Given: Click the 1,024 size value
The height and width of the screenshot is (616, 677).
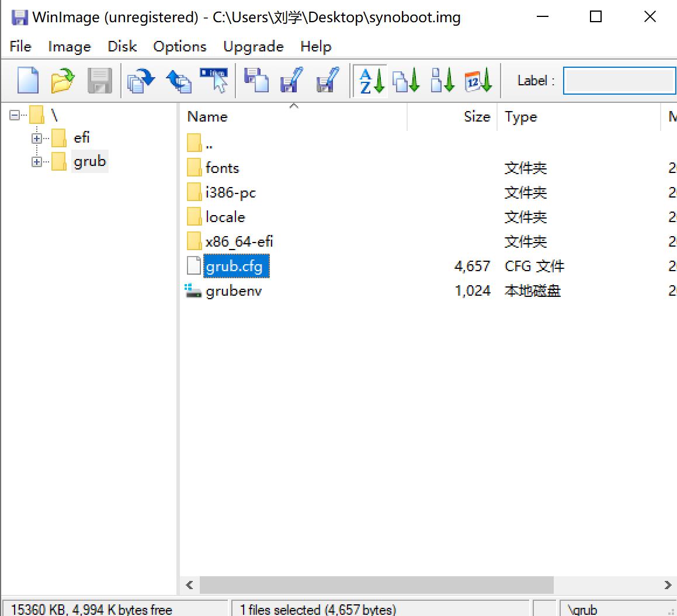Looking at the screenshot, I should [x=473, y=290].
